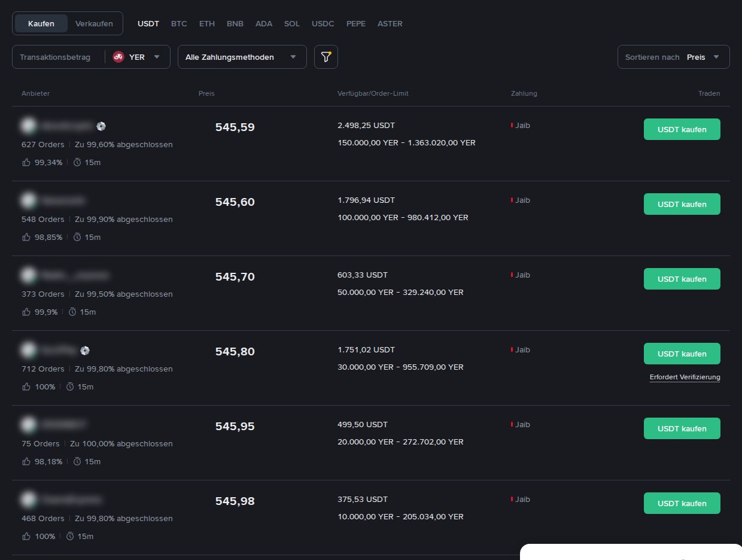Switch to Verkaufen mode
The width and height of the screenshot is (742, 560).
point(94,23)
